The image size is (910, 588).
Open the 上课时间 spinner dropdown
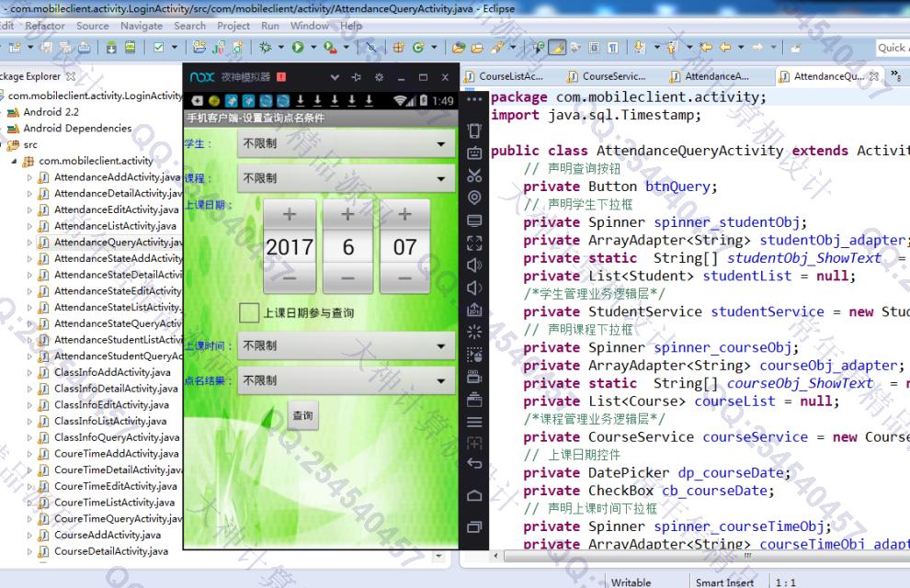click(346, 345)
